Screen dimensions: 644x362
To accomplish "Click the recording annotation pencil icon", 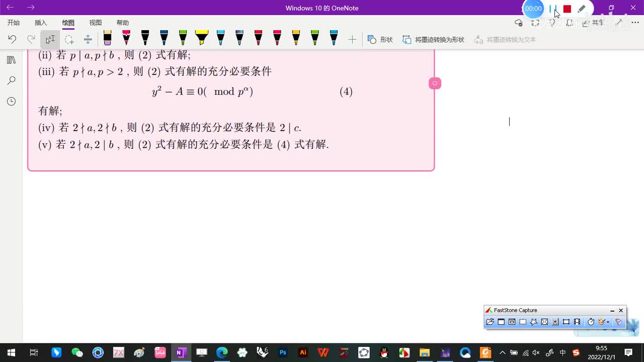I will [582, 9].
